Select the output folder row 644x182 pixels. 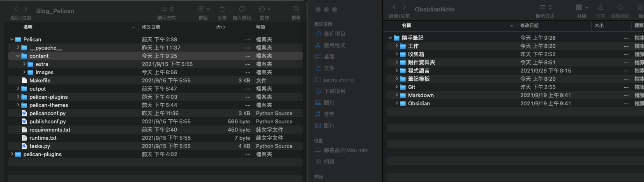(x=155, y=89)
